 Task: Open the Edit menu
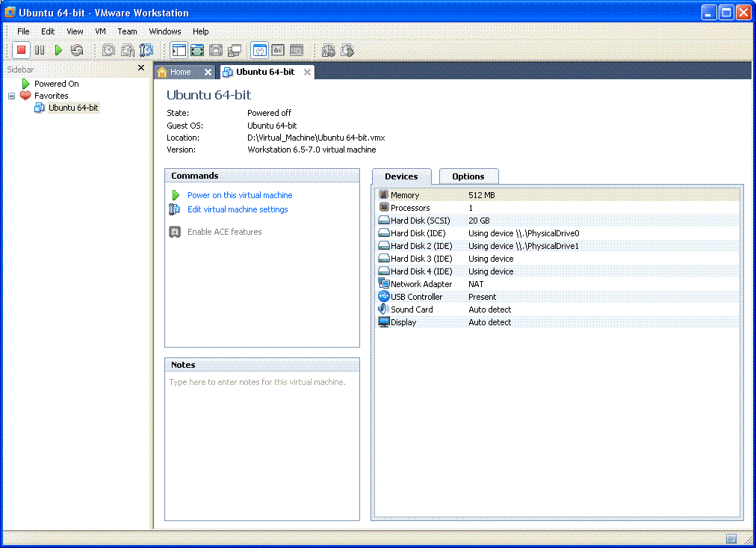48,31
